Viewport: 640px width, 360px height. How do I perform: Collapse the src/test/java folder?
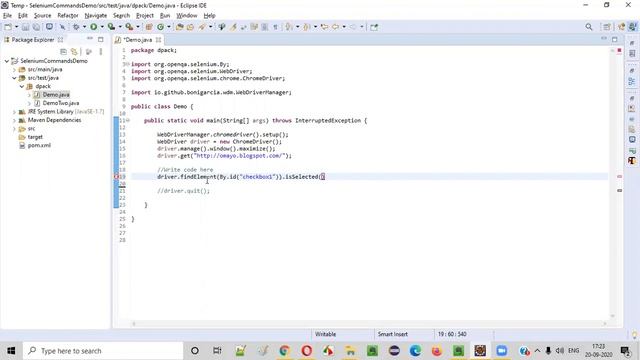(15, 78)
